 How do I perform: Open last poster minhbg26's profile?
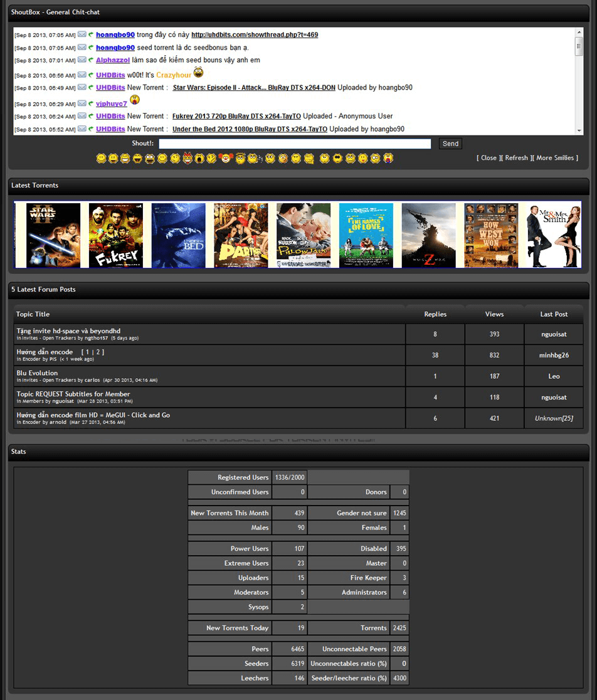pos(554,356)
